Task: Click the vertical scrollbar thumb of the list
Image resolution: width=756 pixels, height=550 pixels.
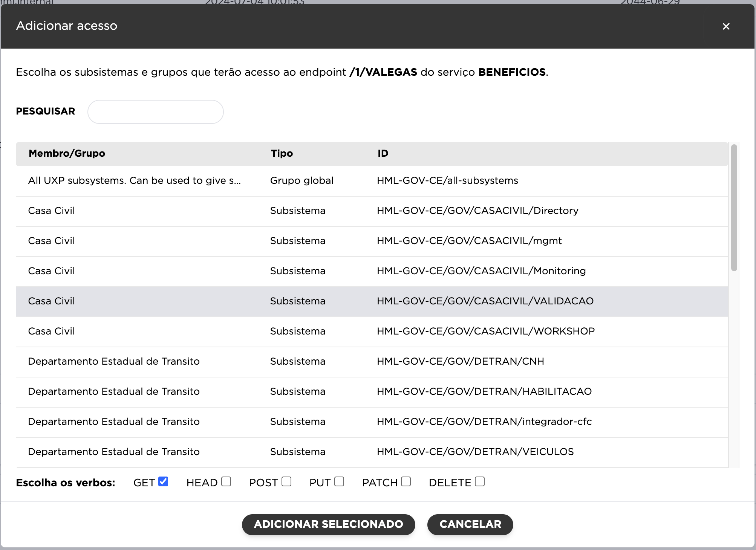Action: click(734, 207)
